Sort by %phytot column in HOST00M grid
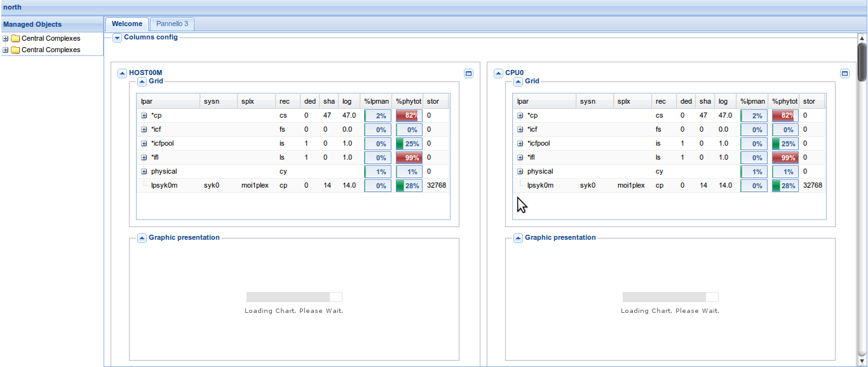Screen dimensions: 868x367 (408, 102)
